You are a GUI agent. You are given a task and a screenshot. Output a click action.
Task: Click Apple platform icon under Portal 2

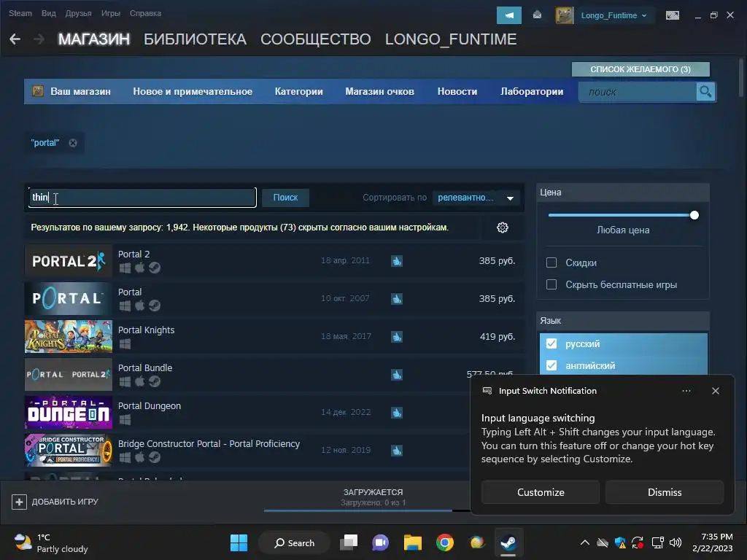[x=139, y=268]
